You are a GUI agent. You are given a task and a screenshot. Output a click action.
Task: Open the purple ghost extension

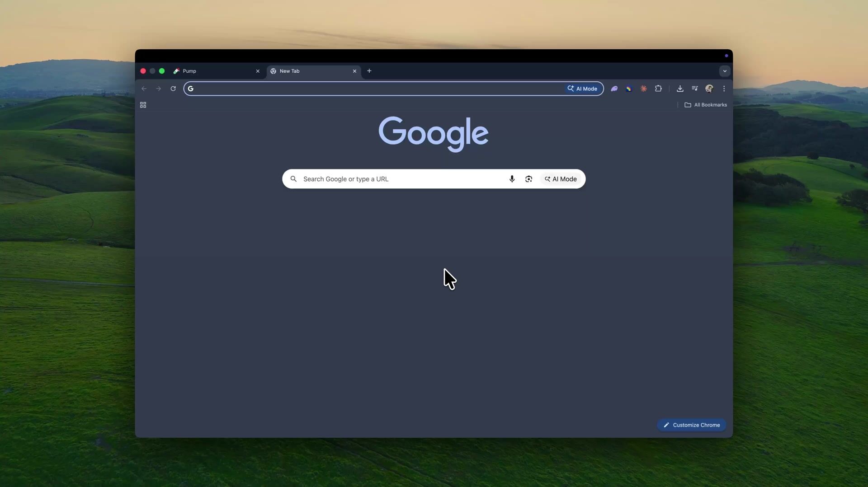[x=614, y=89]
